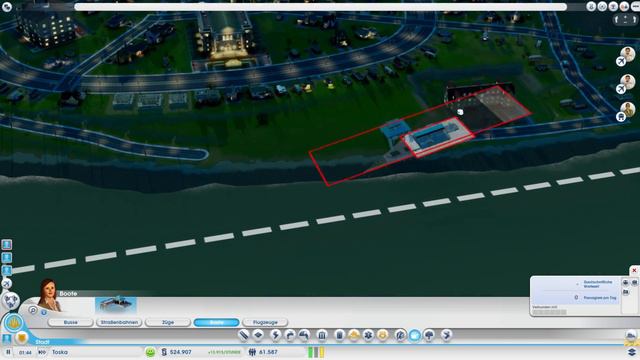Click the second blue icon in left sidebar

coord(7,258)
